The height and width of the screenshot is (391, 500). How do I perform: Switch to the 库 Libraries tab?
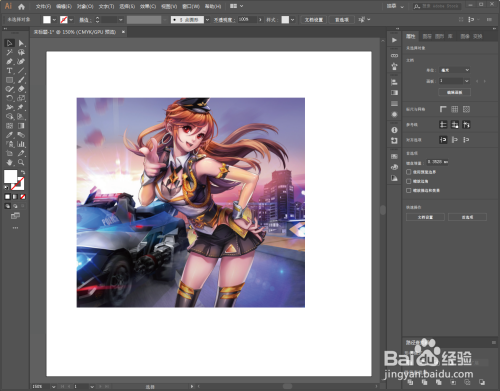450,36
